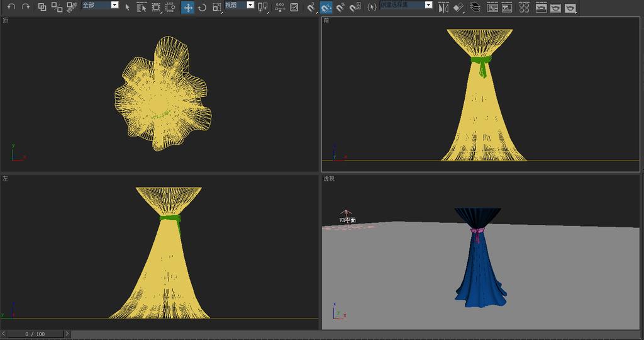Viewport: 644px width, 340px height.
Task: Activate the Select and Scale tool
Action: click(217, 8)
